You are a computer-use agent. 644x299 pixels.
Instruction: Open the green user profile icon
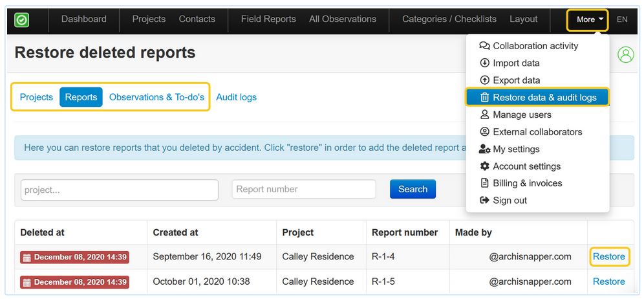point(625,54)
